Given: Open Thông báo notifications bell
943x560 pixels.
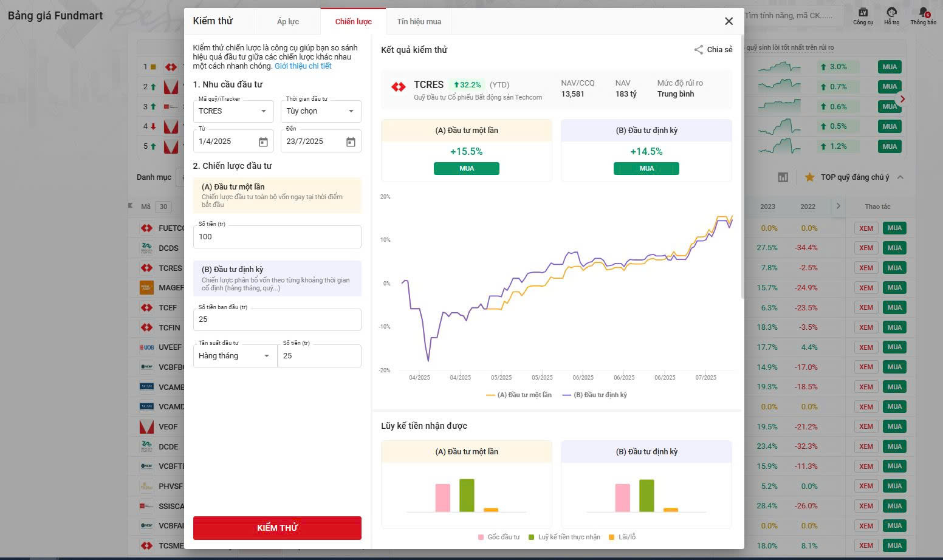Looking at the screenshot, I should pyautogui.click(x=923, y=13).
